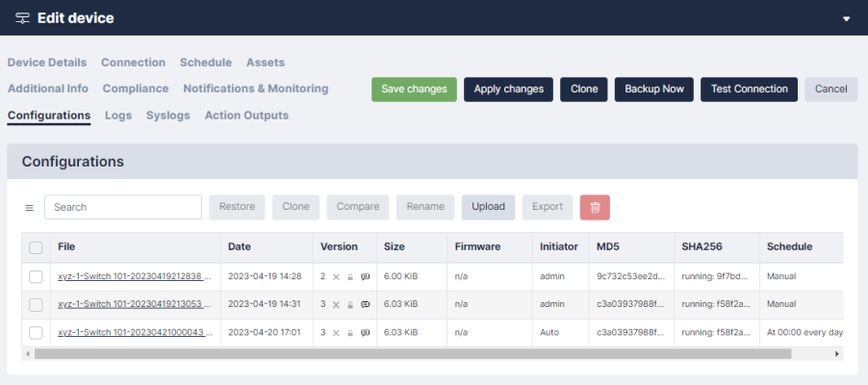This screenshot has height=385, width=868.
Task: Click the red trash delete icon
Action: click(x=595, y=207)
